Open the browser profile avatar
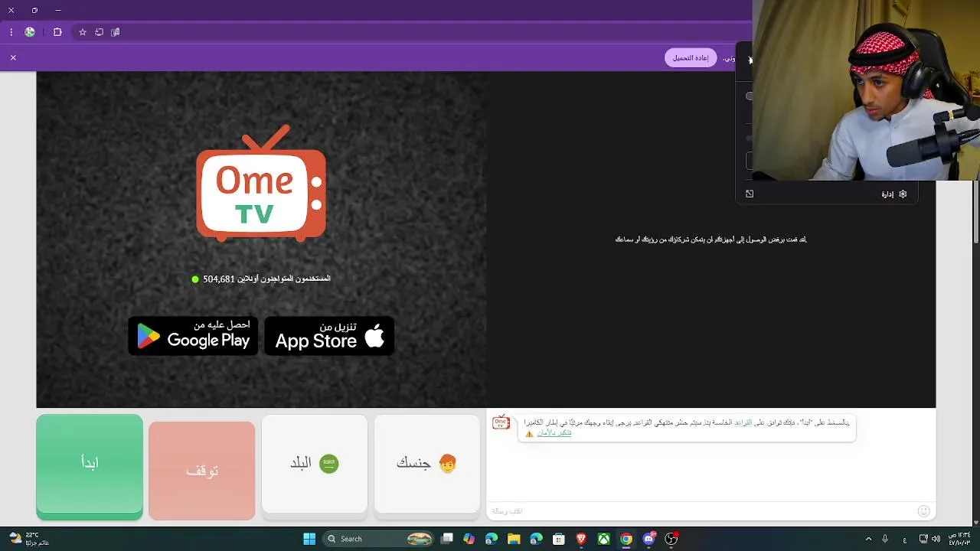The width and height of the screenshot is (980, 551). (x=30, y=32)
